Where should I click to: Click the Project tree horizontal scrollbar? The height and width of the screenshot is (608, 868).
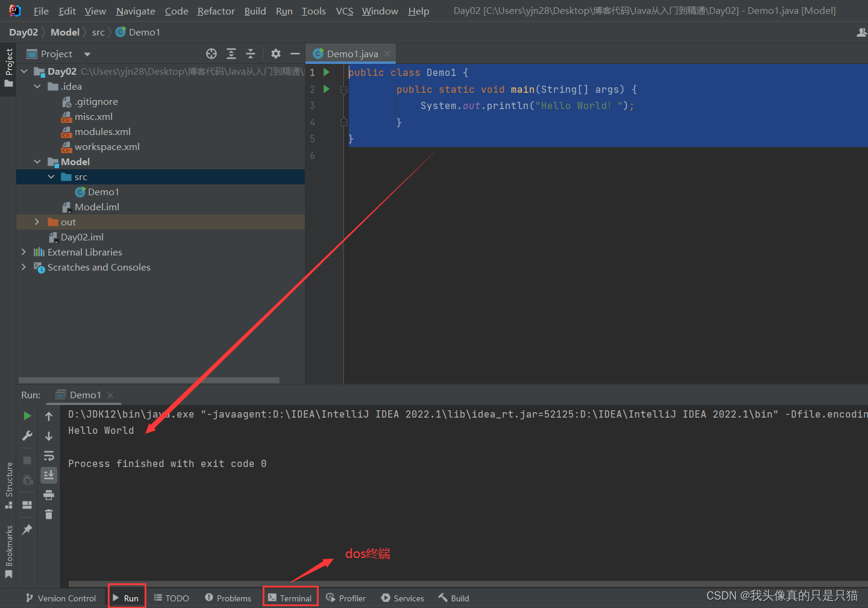pos(149,380)
